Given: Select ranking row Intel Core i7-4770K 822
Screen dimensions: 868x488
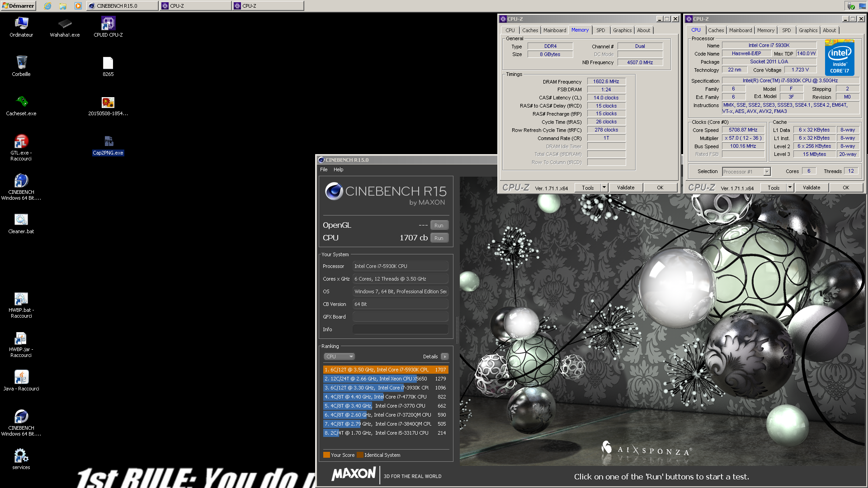Looking at the screenshot, I should click(x=386, y=397).
